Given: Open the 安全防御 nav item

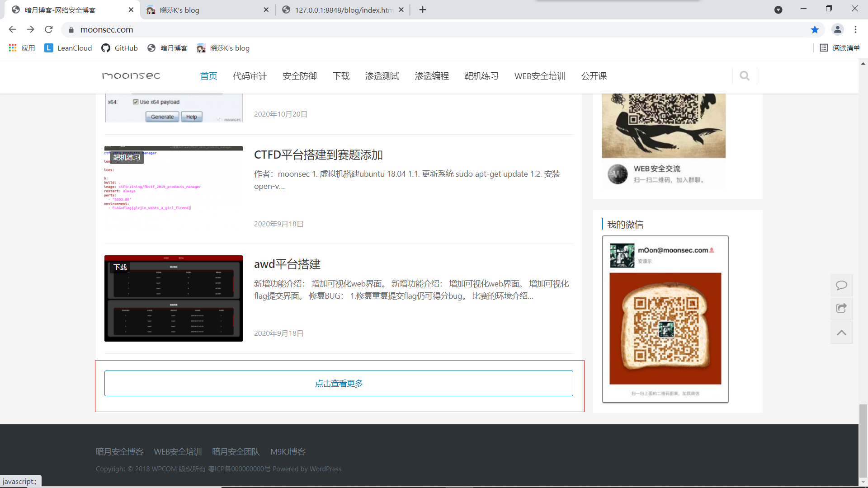Looking at the screenshot, I should (x=300, y=76).
